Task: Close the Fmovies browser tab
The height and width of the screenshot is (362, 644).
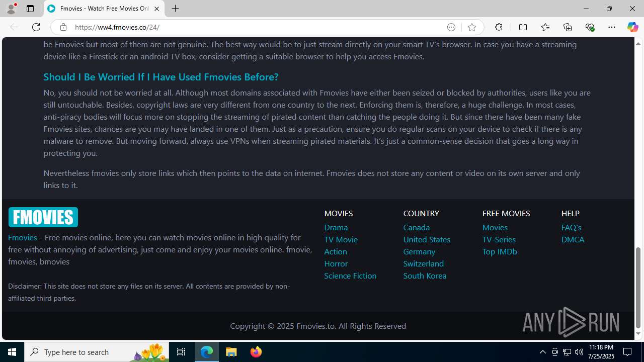Action: 156,9
